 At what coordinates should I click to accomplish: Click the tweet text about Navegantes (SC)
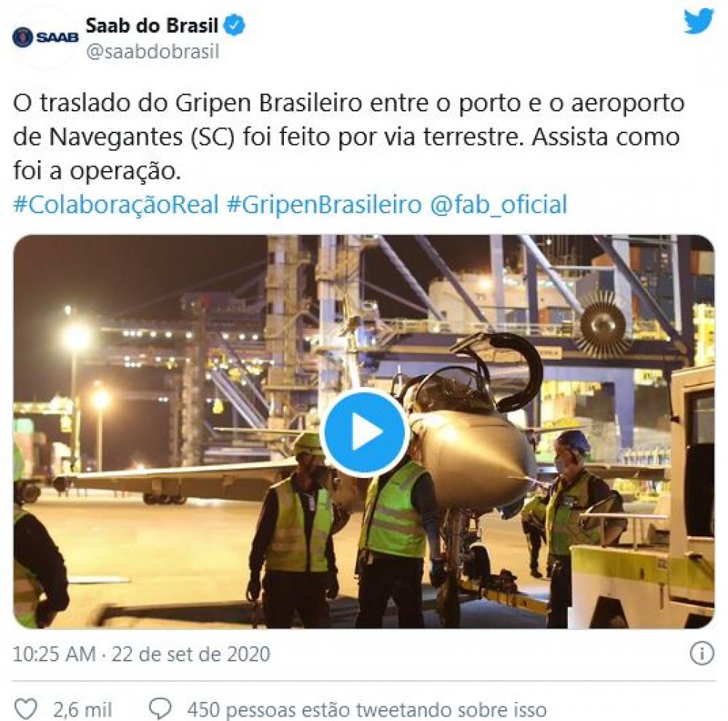point(348,137)
